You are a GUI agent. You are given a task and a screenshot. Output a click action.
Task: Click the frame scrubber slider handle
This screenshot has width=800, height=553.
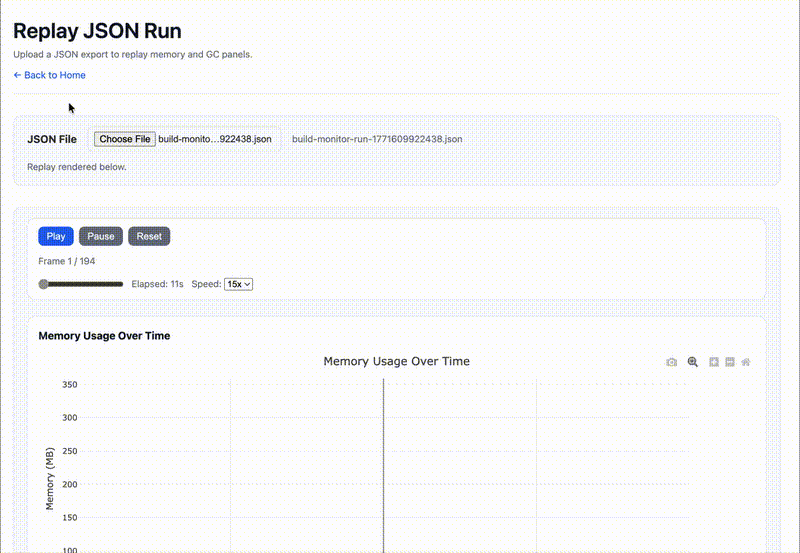coord(43,284)
